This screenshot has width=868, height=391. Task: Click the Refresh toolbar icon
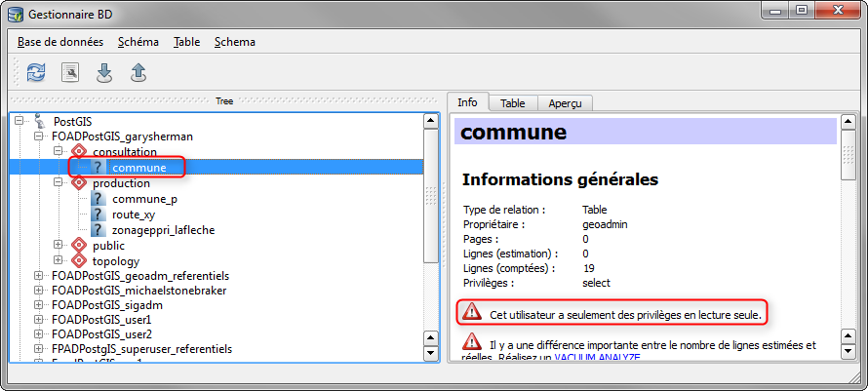[x=36, y=72]
